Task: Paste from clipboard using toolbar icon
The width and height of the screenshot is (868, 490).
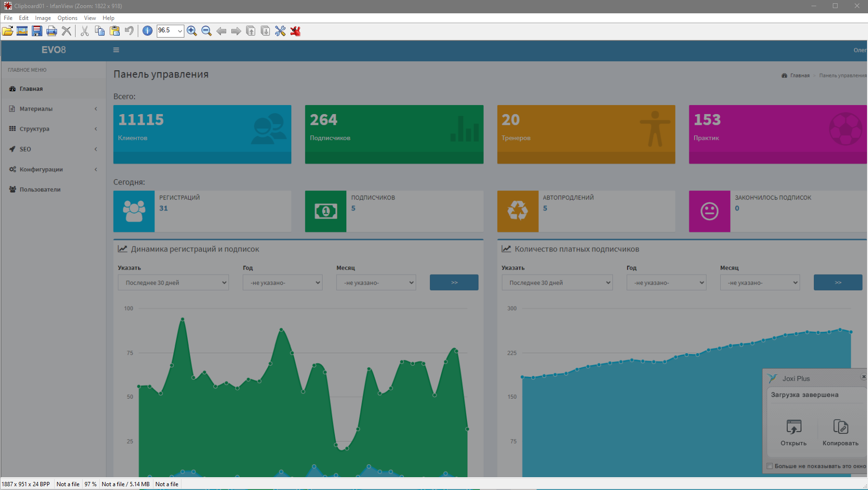Action: pos(114,31)
